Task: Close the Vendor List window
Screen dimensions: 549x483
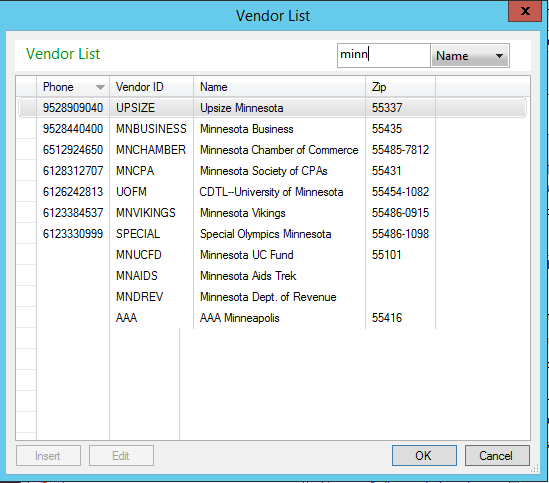Action: 525,12
